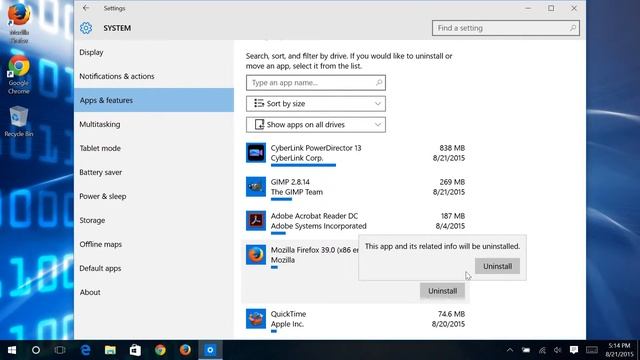
Task: Select the CyberLink PowerDirector 13 name
Action: (x=316, y=148)
